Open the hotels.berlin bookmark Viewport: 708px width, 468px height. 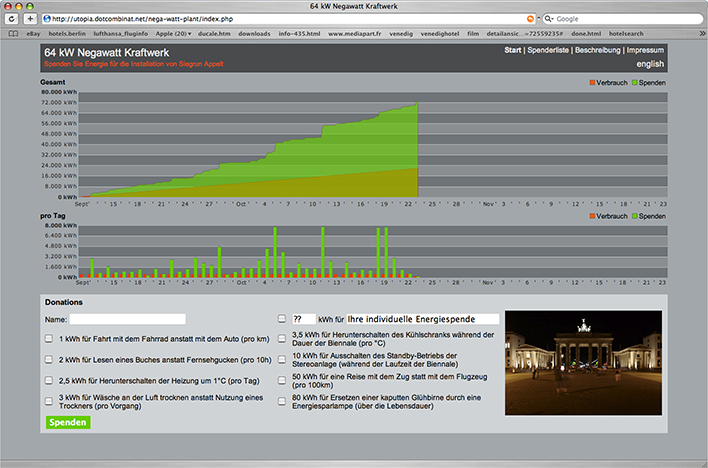[x=67, y=34]
